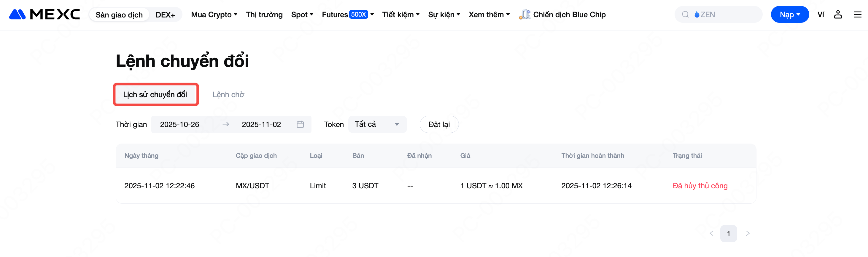Image resolution: width=868 pixels, height=257 pixels.
Task: Open the calendar date picker icon
Action: 300,124
